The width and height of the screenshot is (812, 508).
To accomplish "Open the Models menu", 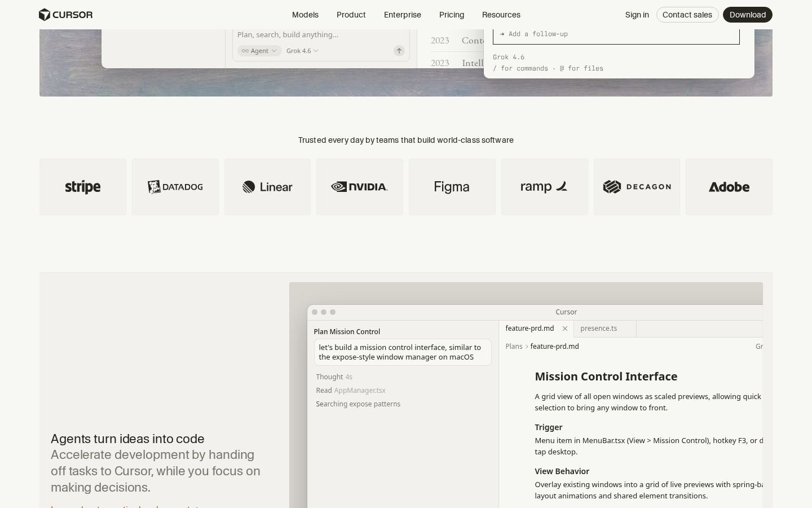I will (305, 15).
